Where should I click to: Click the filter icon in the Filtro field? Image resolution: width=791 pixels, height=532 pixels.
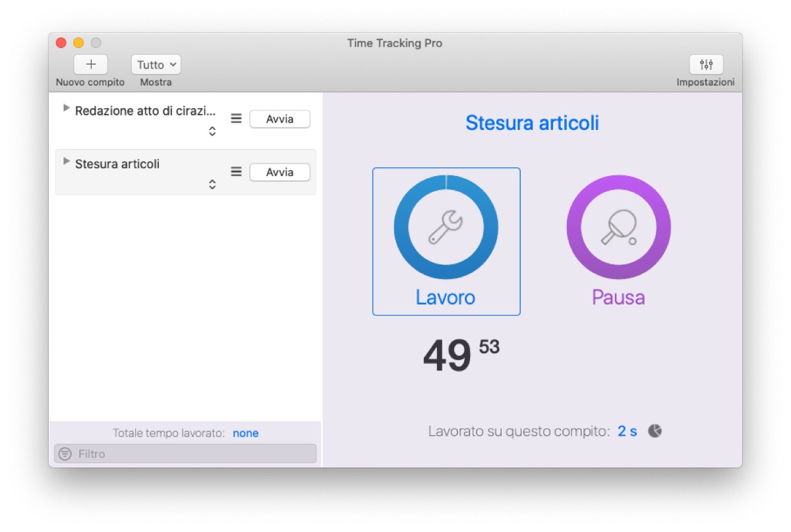click(x=64, y=454)
